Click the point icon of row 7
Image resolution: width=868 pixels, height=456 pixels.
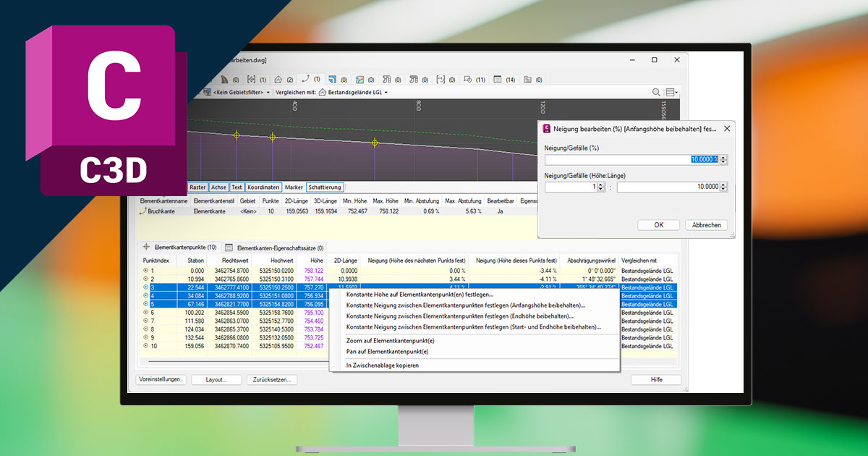click(x=145, y=321)
